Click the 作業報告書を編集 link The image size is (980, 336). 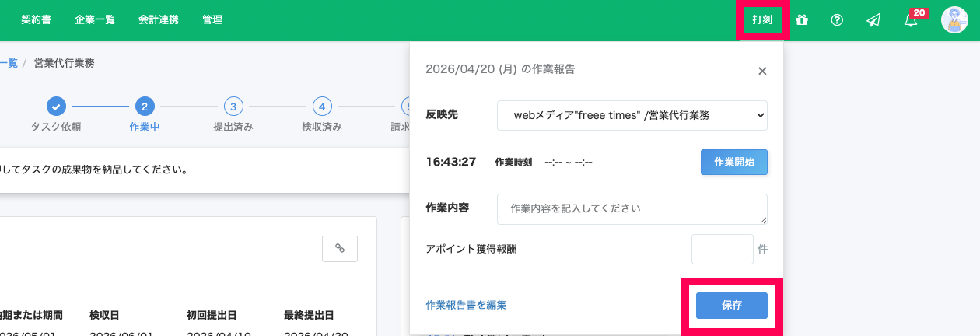(x=466, y=305)
